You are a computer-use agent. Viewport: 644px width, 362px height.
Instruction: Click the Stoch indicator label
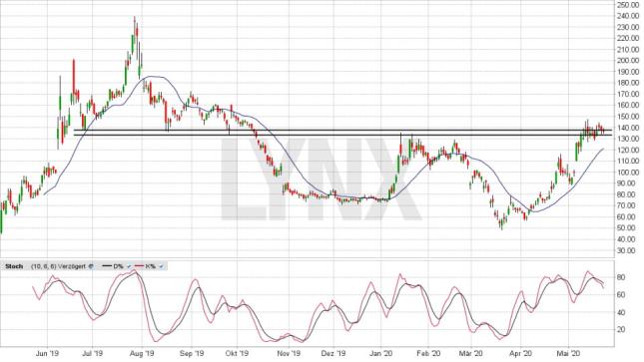14,266
